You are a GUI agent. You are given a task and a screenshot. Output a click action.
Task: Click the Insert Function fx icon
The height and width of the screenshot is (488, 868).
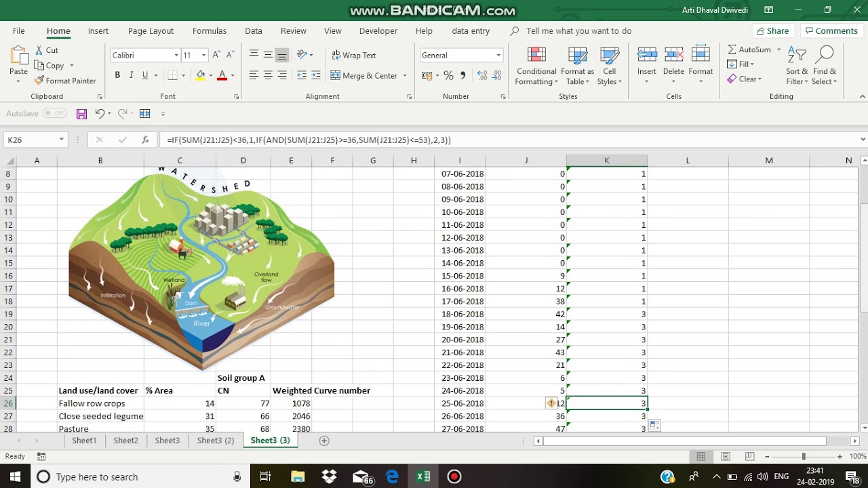coord(145,140)
